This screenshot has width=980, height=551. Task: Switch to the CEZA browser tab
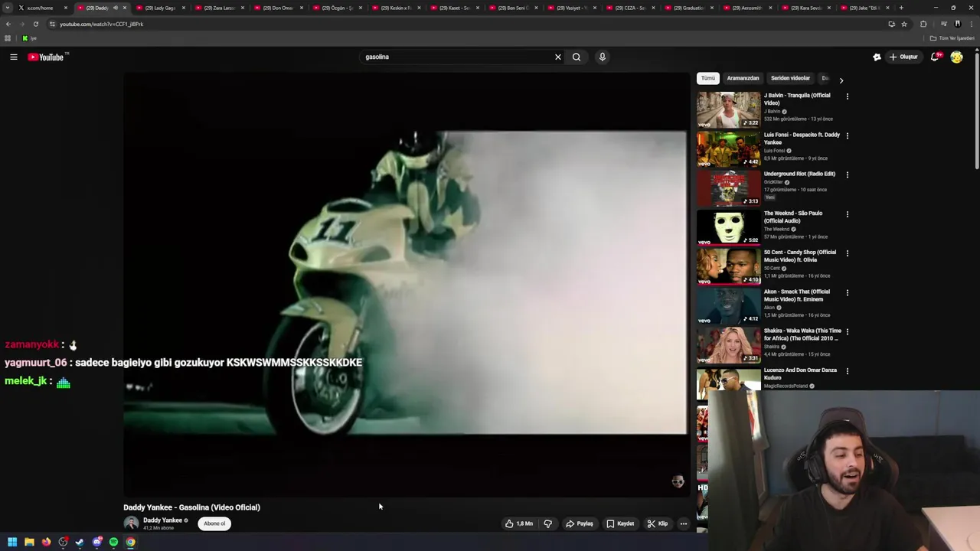(630, 8)
